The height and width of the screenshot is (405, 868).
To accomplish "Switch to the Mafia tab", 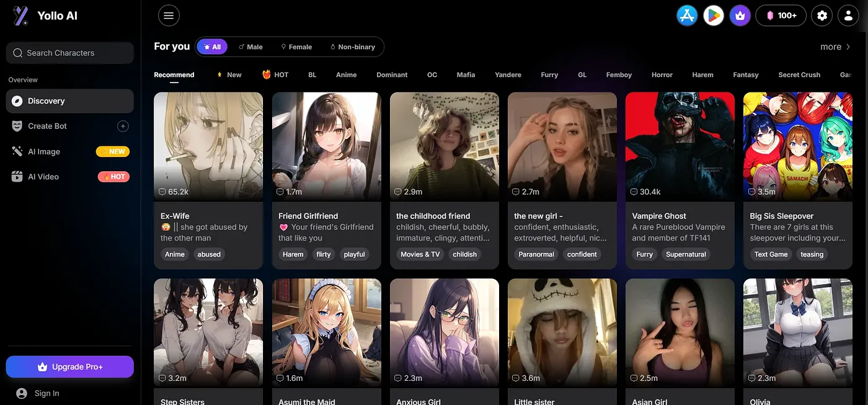I will pos(466,74).
